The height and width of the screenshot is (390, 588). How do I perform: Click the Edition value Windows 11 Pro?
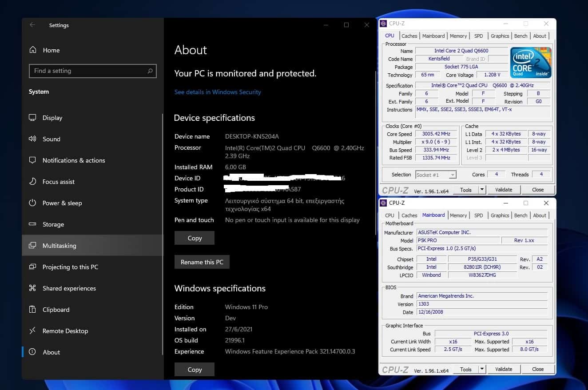[246, 307]
